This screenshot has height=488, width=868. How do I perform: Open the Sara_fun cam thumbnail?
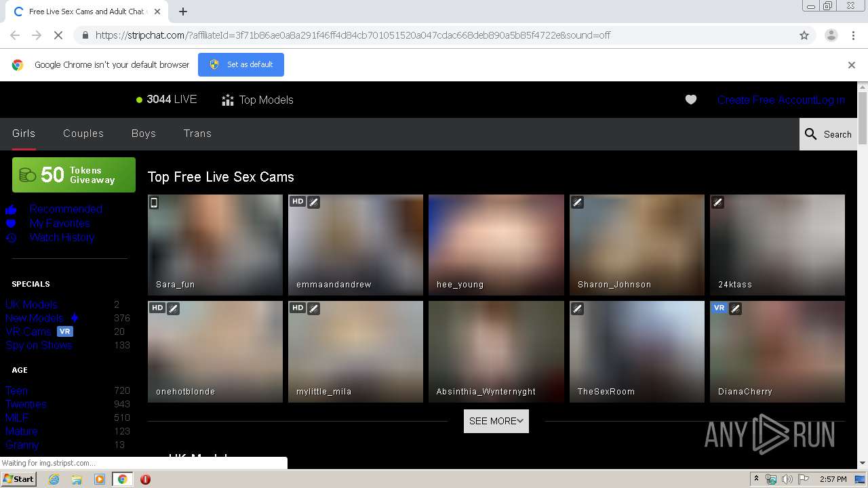[215, 245]
